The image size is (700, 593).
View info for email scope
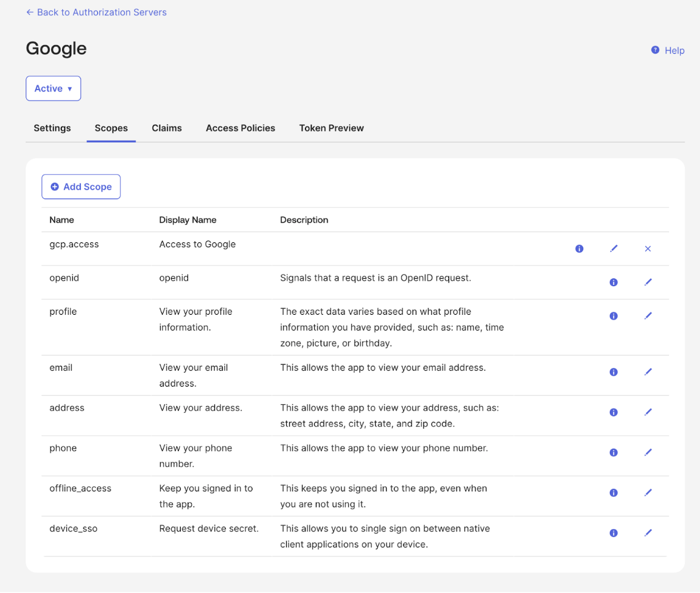[614, 372]
